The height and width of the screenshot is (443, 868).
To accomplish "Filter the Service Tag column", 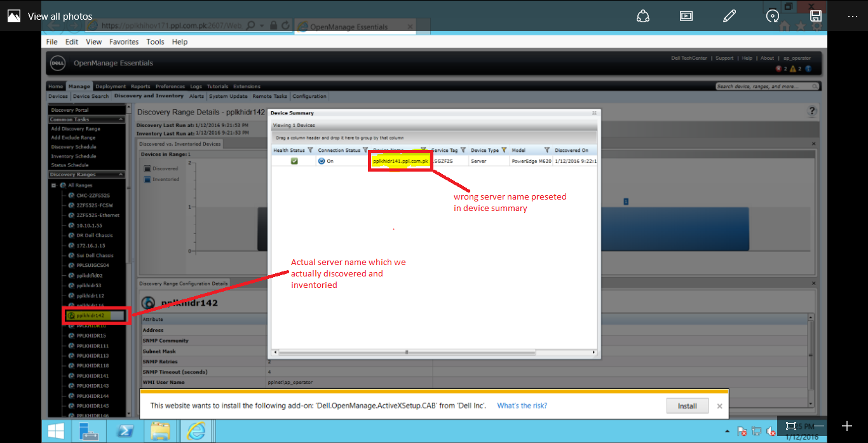I will tap(463, 150).
